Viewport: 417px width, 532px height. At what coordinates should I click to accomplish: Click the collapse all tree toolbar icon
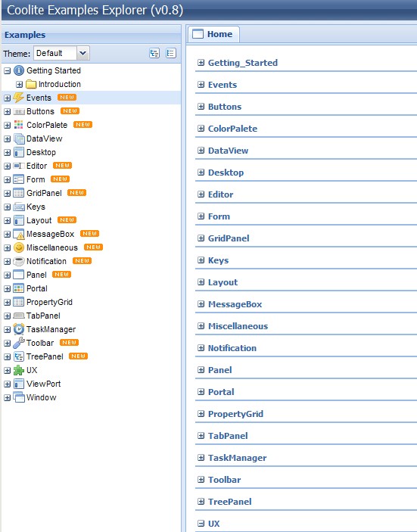coord(171,53)
